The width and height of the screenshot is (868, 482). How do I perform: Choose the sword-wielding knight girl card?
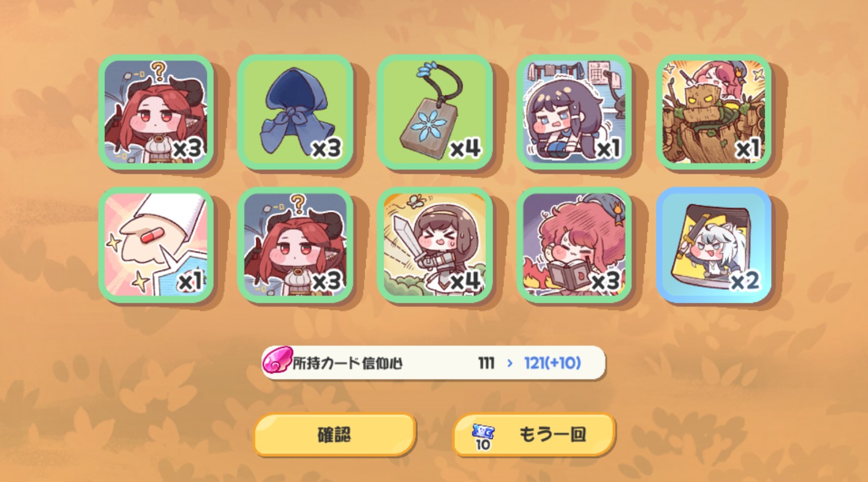(x=435, y=245)
